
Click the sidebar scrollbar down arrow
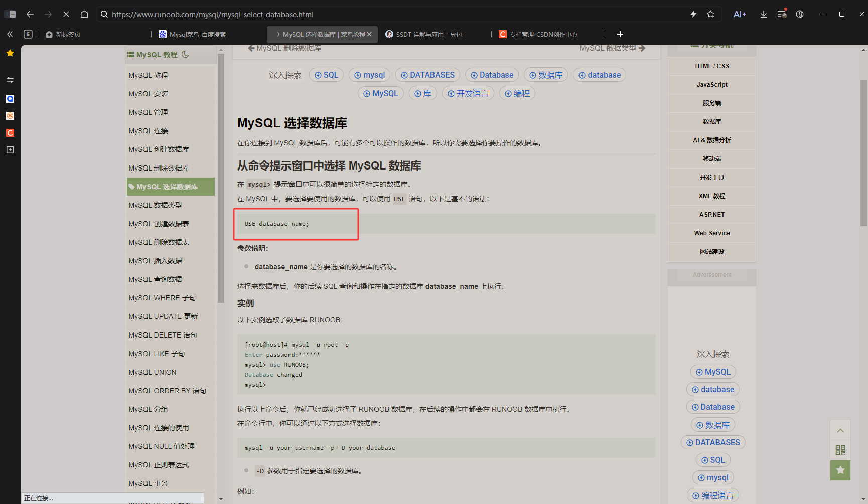pyautogui.click(x=221, y=499)
